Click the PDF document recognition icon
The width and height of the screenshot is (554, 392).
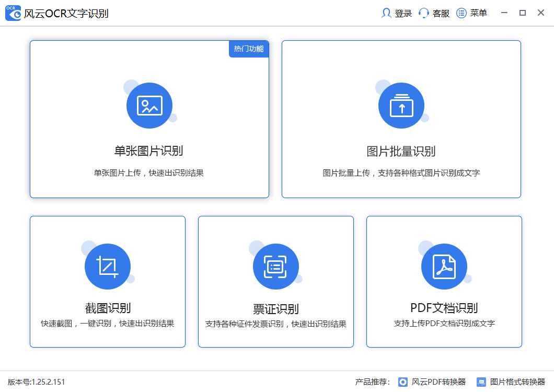[x=444, y=267]
